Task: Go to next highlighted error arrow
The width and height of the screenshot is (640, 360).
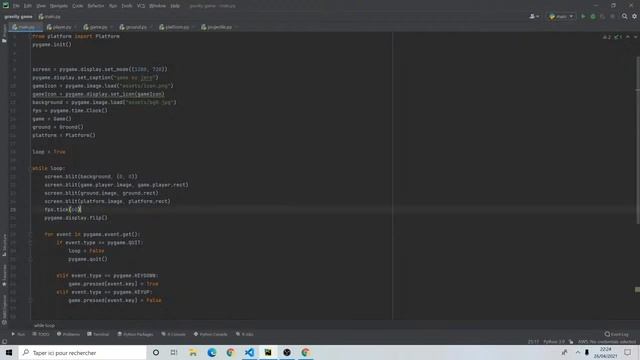Action: pyautogui.click(x=635, y=37)
